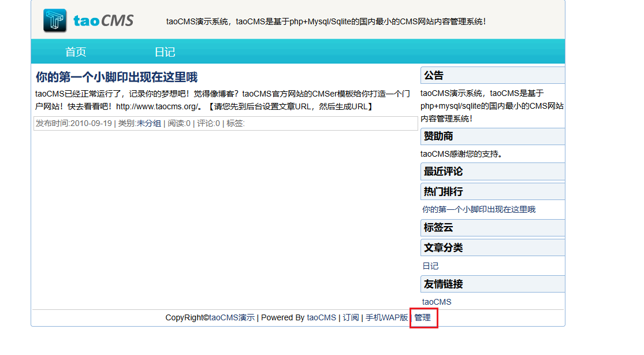
Task: Click the taoCMS cube logo icon
Action: tap(55, 21)
